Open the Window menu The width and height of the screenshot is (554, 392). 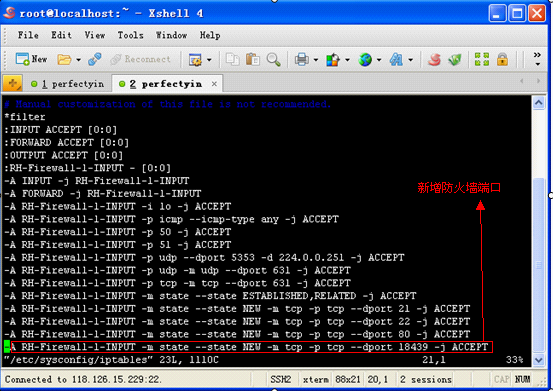(171, 35)
